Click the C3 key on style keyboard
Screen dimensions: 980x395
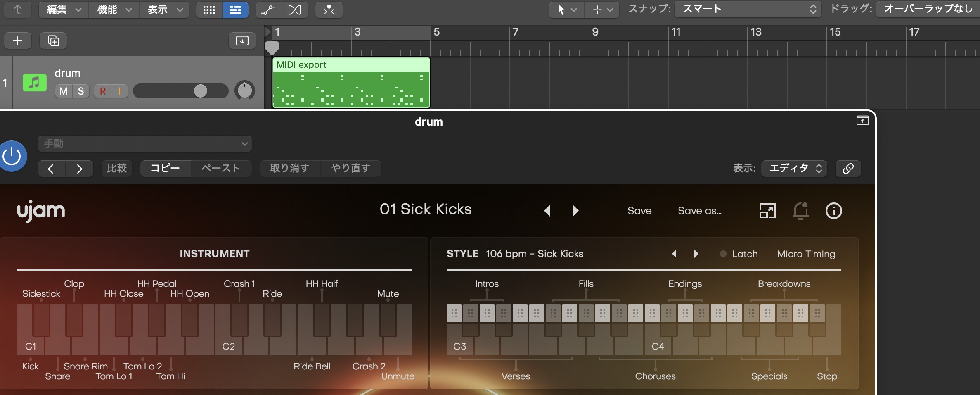[459, 346]
